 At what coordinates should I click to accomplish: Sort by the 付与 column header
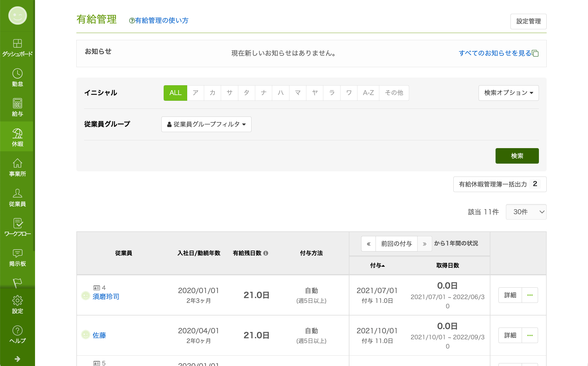click(x=377, y=266)
